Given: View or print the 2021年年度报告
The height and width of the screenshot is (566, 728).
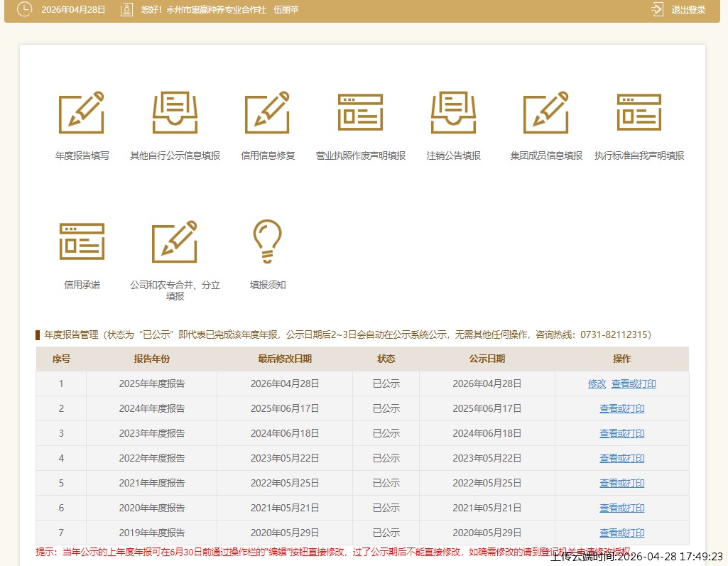Looking at the screenshot, I should [621, 483].
